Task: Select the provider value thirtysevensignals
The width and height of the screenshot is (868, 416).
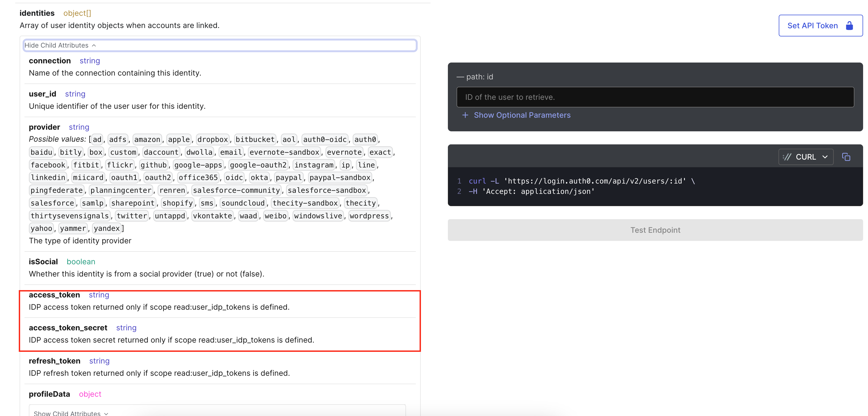Action: point(70,216)
